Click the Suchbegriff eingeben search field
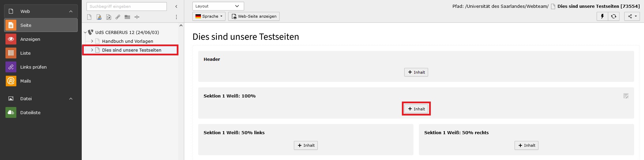 click(127, 6)
